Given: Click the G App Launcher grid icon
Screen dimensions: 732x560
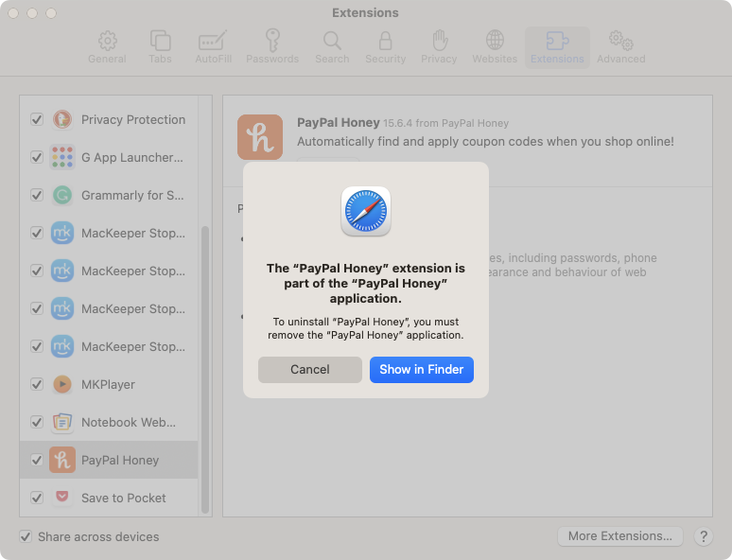Looking at the screenshot, I should 62,157.
